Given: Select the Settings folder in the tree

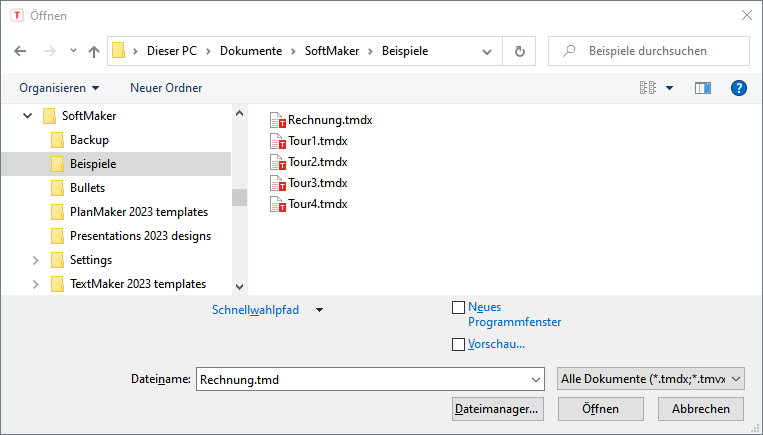Looking at the screenshot, I should (91, 260).
